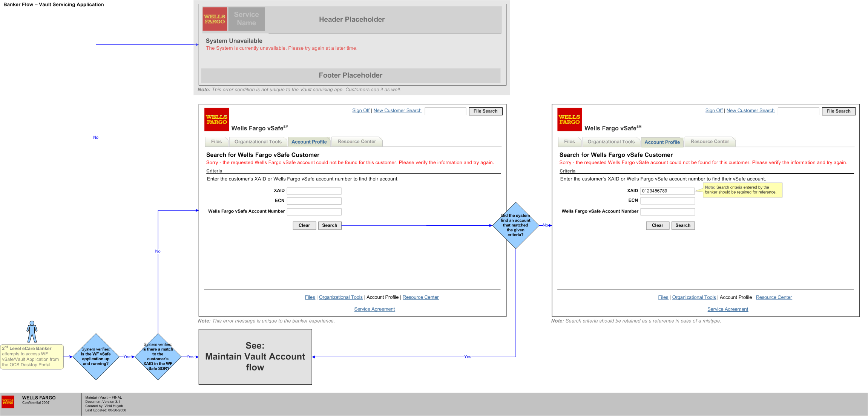
Task: Open the Organizational Tools tab in the right screen
Action: pyautogui.click(x=611, y=142)
